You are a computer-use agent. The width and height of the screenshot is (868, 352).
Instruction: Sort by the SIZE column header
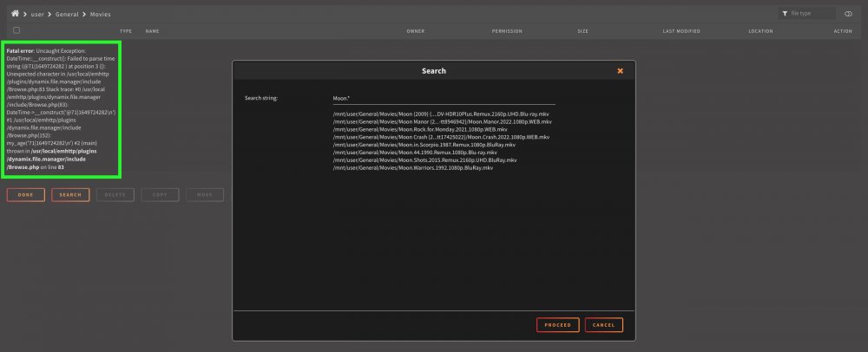[583, 31]
